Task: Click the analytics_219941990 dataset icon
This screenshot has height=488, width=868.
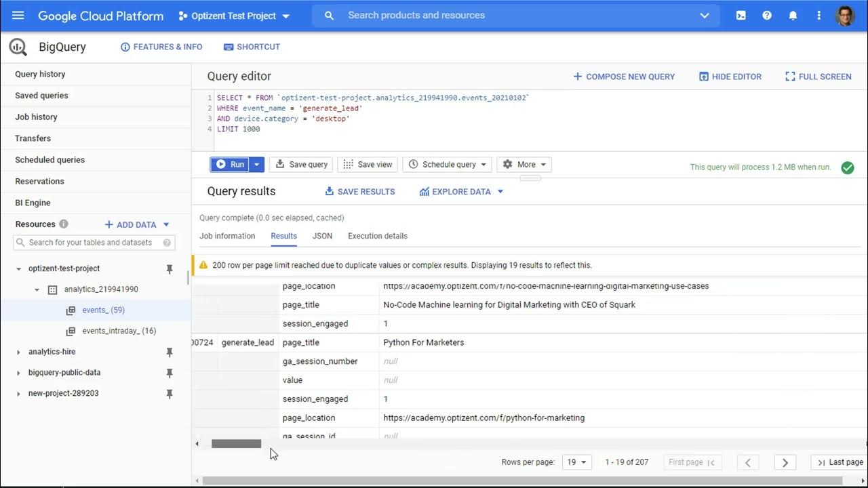Action: pyautogui.click(x=53, y=289)
